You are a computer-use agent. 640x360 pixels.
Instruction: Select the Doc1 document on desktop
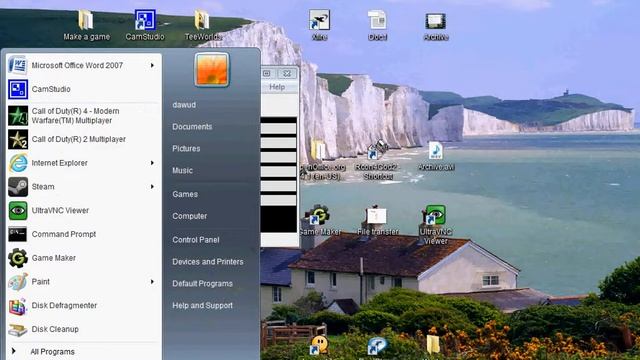tap(377, 25)
